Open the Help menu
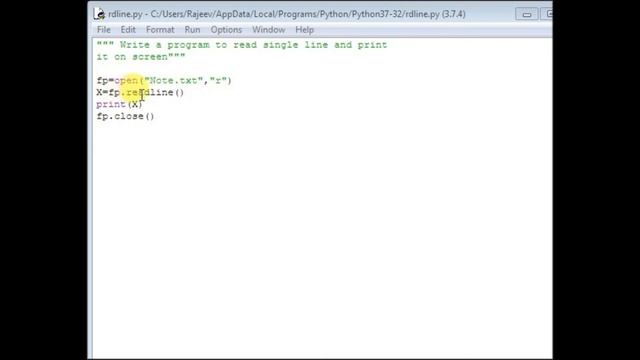The image size is (640, 360). (x=304, y=30)
